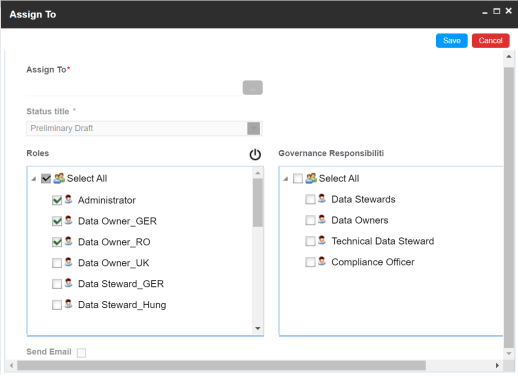Click dialog horizontal scroll right arrow
518x375 pixels.
click(x=497, y=365)
